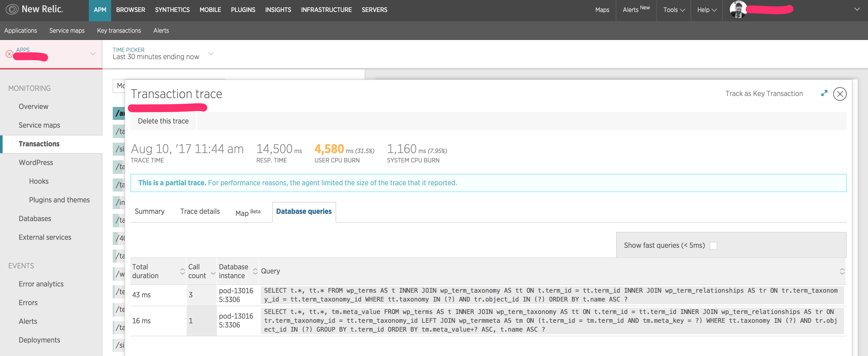
Task: Sort by Query column arrows
Action: (842, 271)
